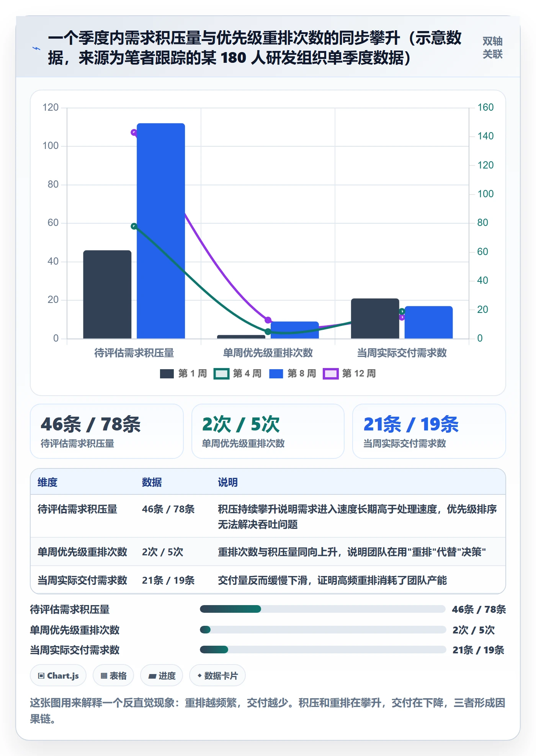
Task: Click the 数据卡片 chip
Action: 217,676
